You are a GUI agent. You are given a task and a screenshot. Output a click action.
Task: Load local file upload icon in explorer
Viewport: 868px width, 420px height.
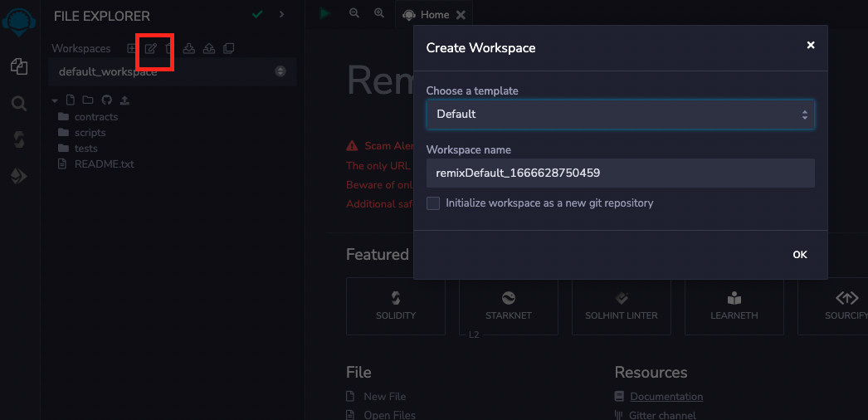coord(124,100)
